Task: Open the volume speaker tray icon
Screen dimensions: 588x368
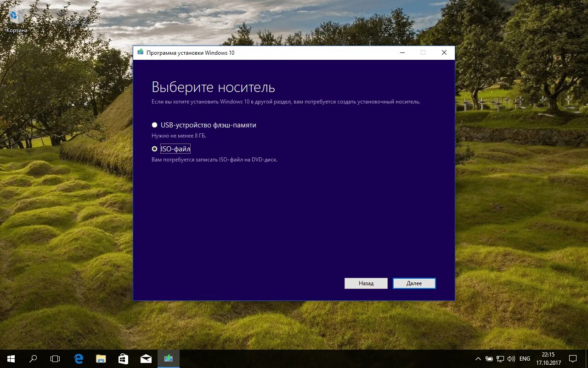Action: tap(511, 359)
